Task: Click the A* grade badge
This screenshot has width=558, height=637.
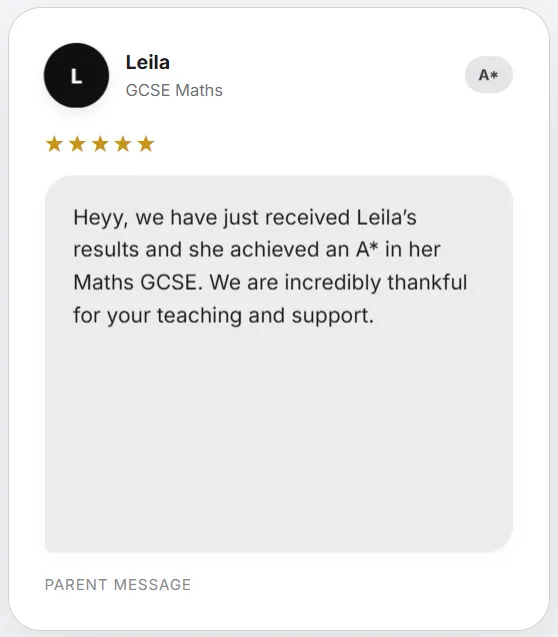Action: pos(489,75)
